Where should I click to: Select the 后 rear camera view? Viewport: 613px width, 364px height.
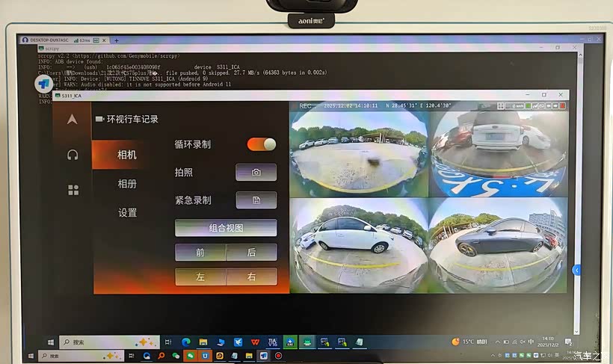251,253
